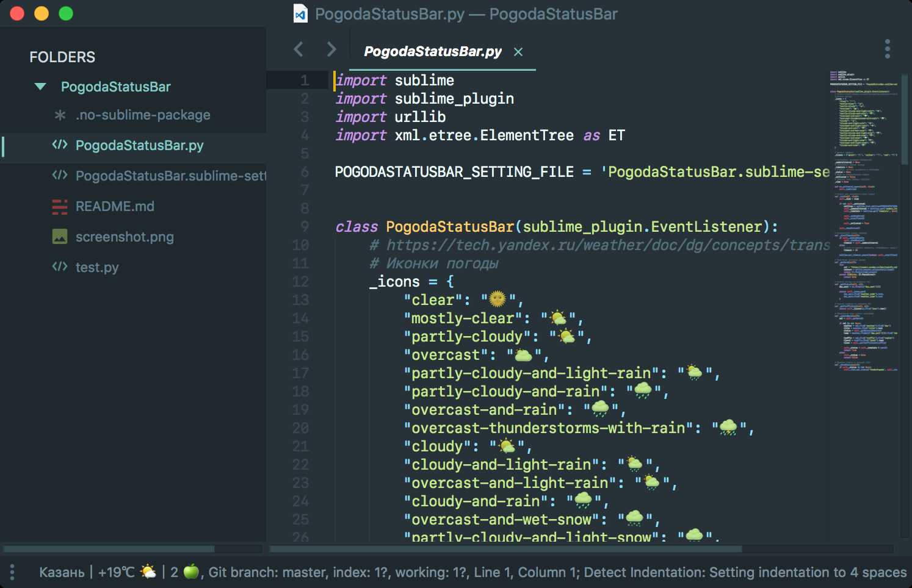Image resolution: width=912 pixels, height=588 pixels.
Task: Click the editor horizontal scrollbar
Action: (x=505, y=549)
